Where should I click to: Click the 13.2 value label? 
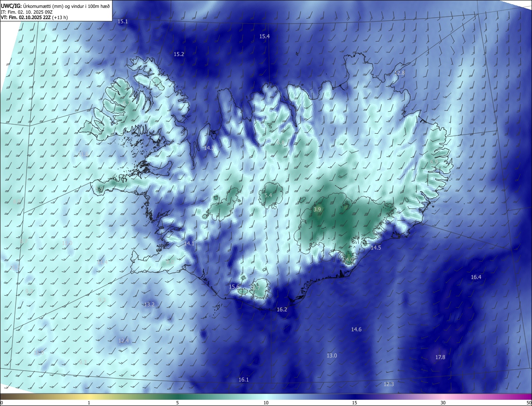(x=149, y=304)
